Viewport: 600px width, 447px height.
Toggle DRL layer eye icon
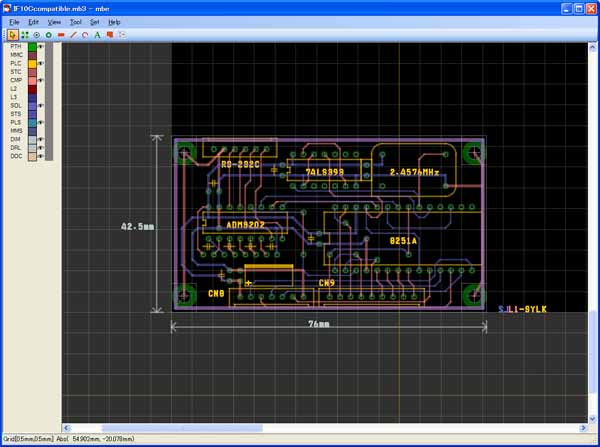[x=41, y=148]
